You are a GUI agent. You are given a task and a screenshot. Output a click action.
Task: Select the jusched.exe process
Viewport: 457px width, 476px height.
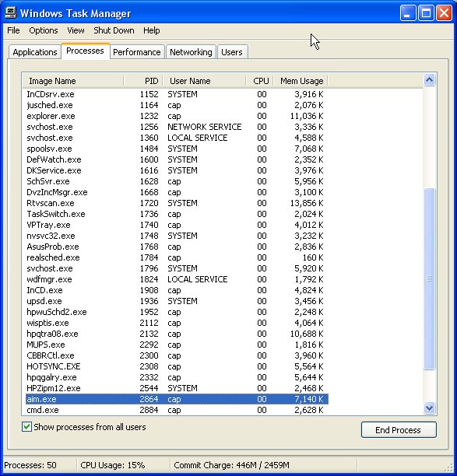[x=177, y=105]
